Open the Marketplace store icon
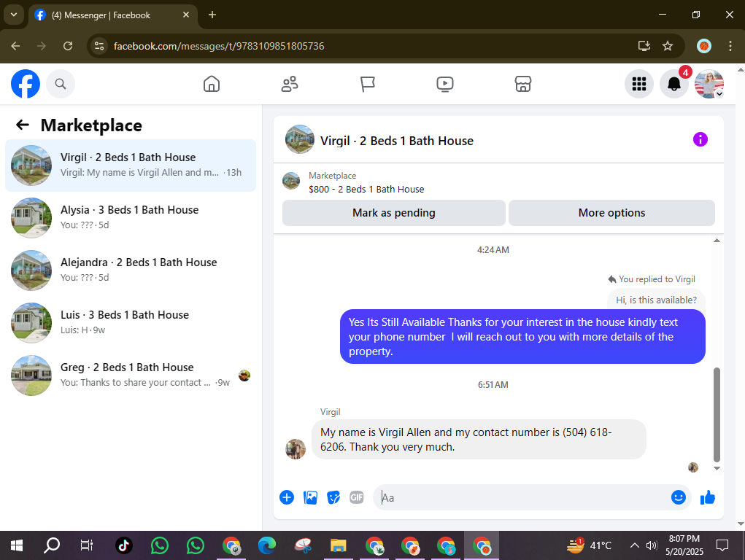This screenshot has width=745, height=560. point(522,84)
